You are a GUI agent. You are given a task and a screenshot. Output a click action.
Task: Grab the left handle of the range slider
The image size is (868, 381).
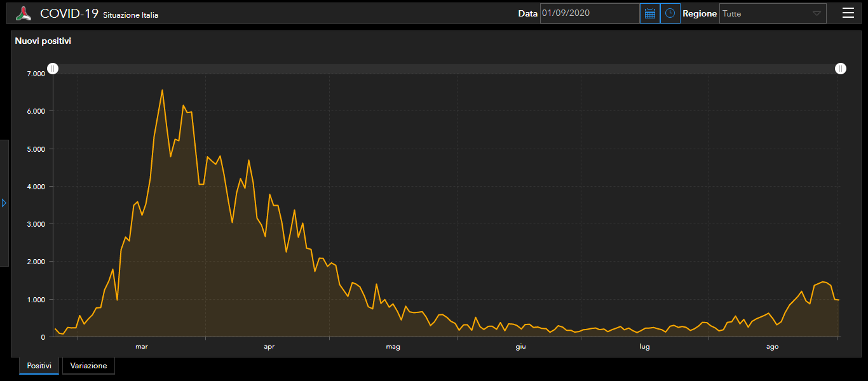(53, 69)
